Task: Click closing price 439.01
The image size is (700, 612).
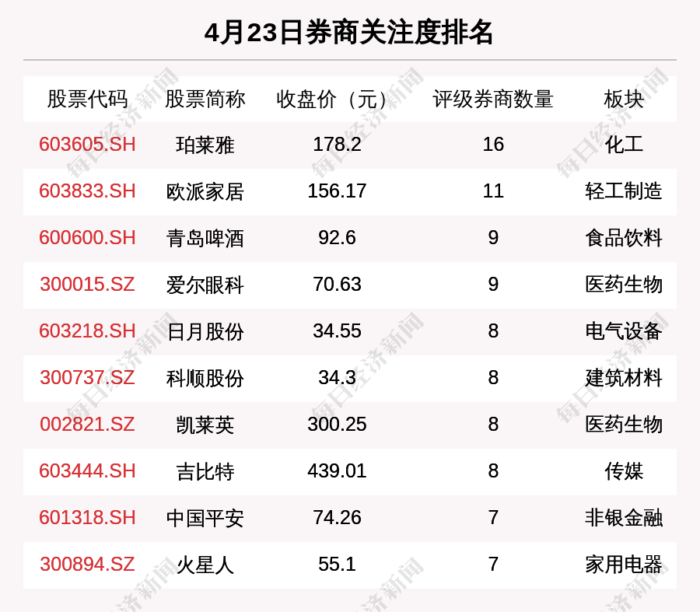Action: (x=337, y=471)
